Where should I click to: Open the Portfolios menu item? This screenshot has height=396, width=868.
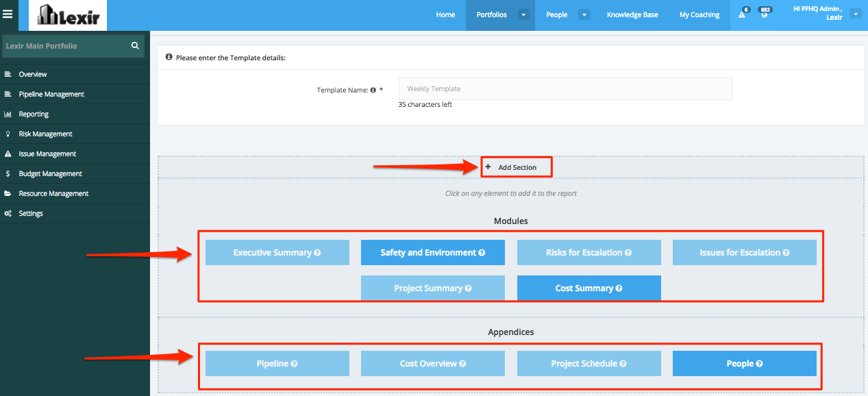click(491, 14)
